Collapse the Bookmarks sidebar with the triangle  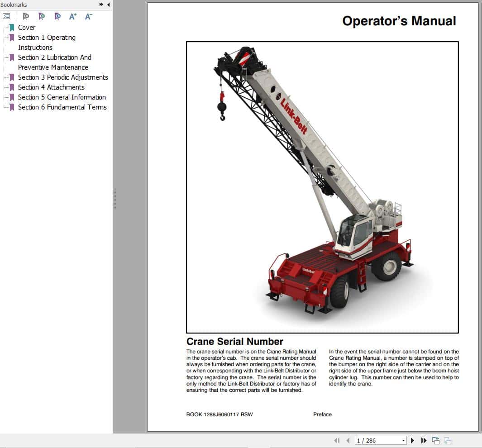[x=108, y=5]
